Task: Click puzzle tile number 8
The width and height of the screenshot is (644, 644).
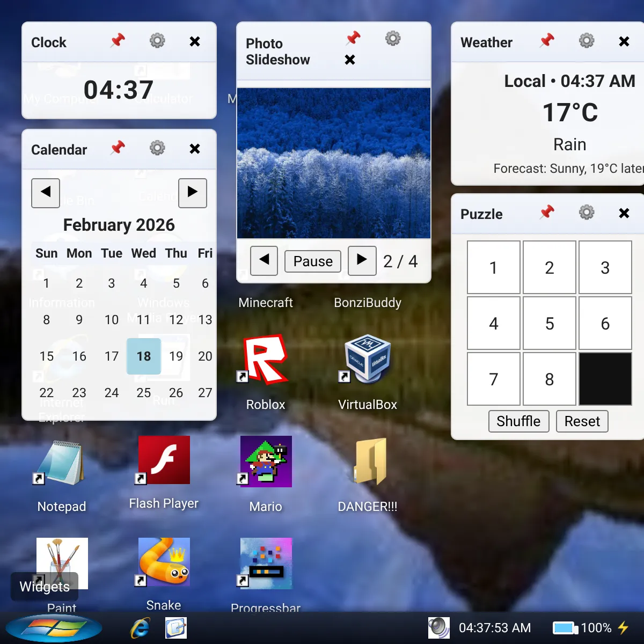Action: 550,379
